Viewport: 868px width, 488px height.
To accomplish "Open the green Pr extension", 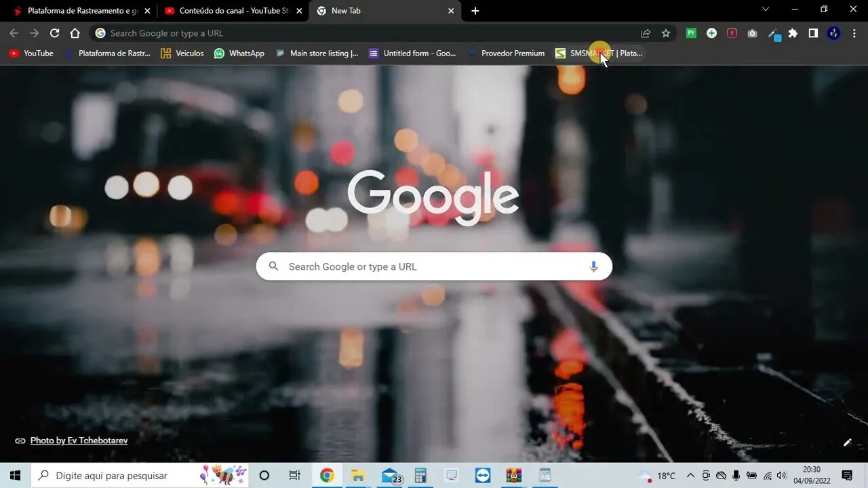I will click(691, 33).
